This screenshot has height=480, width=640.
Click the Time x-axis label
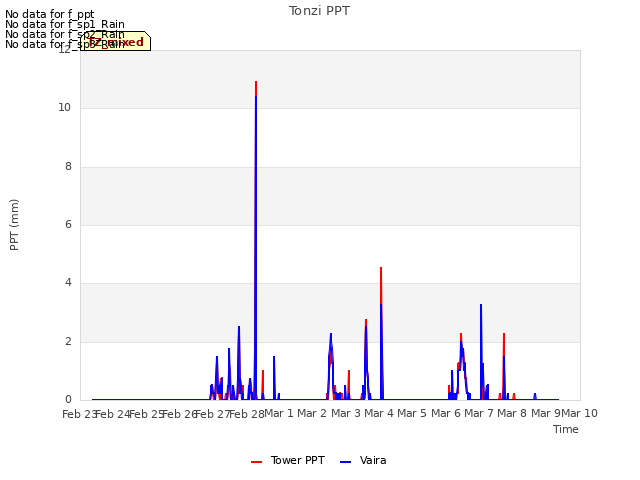[565, 429]
